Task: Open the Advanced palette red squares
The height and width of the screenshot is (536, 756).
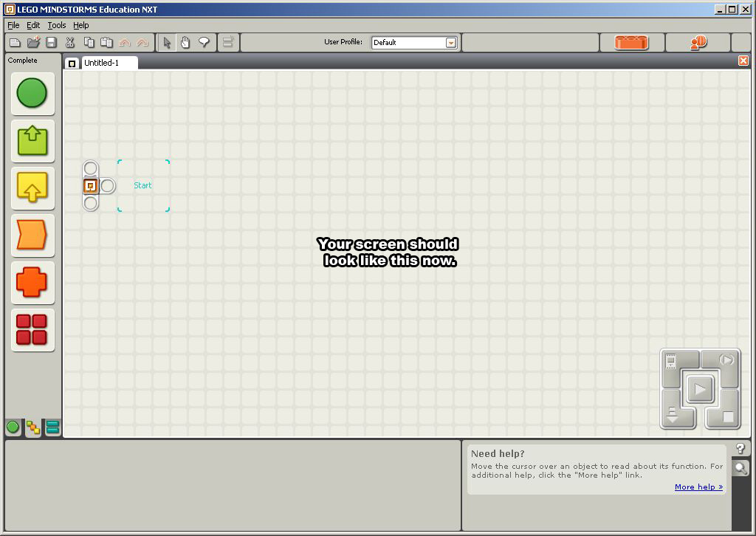Action: [32, 330]
